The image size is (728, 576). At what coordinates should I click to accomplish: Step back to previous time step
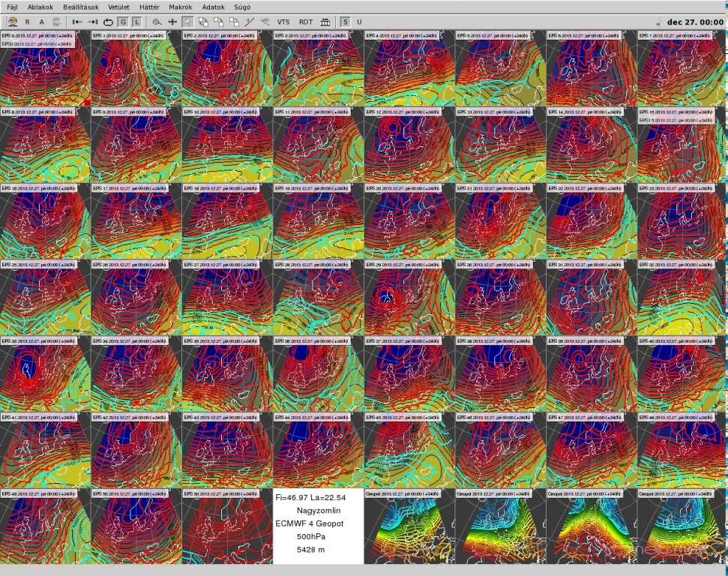76,22
